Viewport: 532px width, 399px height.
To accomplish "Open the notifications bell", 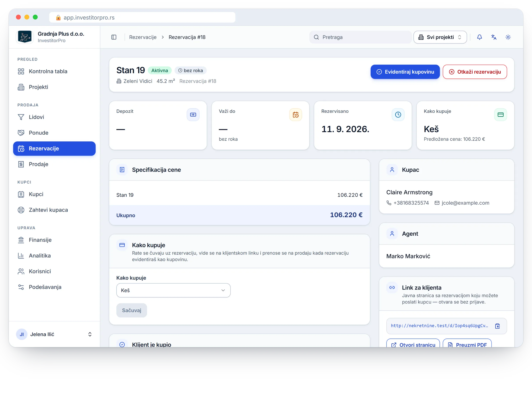I will point(479,37).
